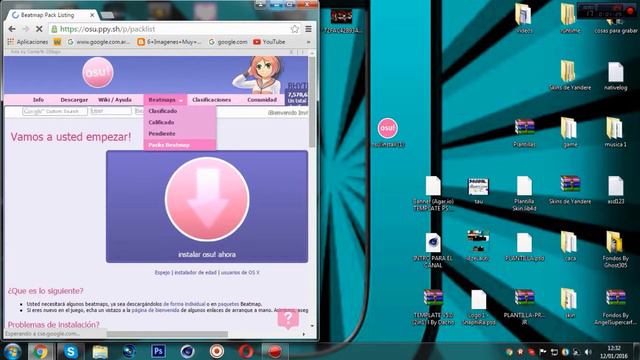
Task: Open a new Chrome tab
Action: [107, 16]
